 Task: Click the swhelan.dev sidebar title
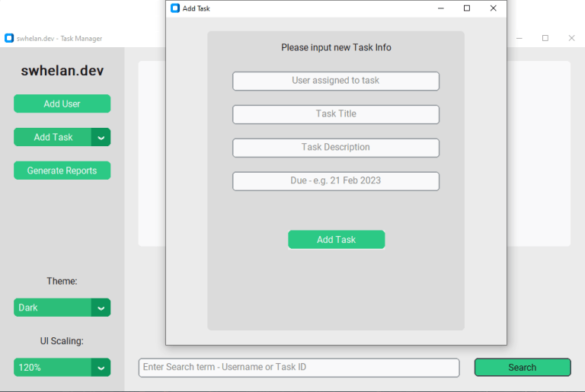62,71
